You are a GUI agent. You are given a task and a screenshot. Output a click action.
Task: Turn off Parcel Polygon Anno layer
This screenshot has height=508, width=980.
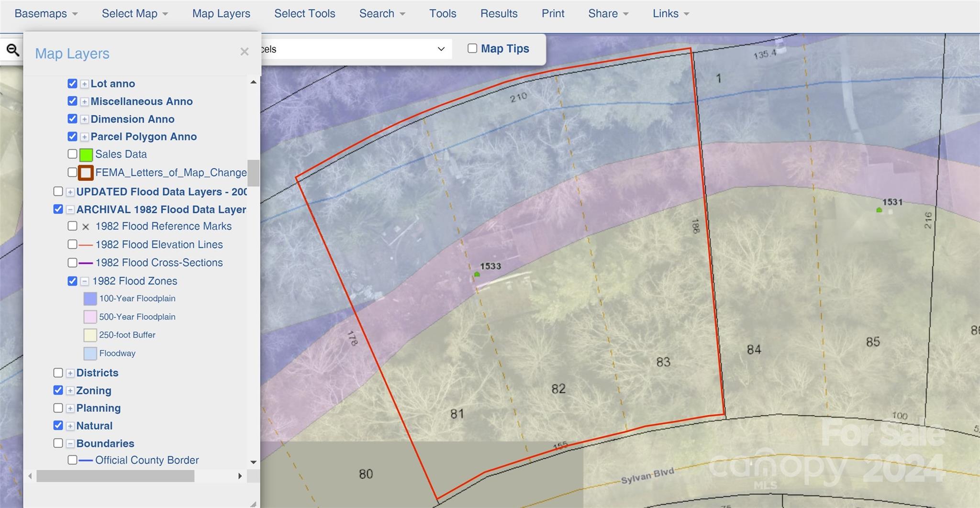72,136
